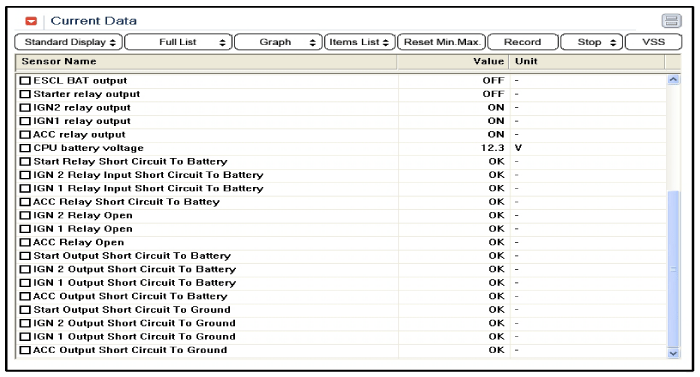Select the ON value for IGN1 relay output
This screenshot has height=377, width=700.
pos(496,121)
